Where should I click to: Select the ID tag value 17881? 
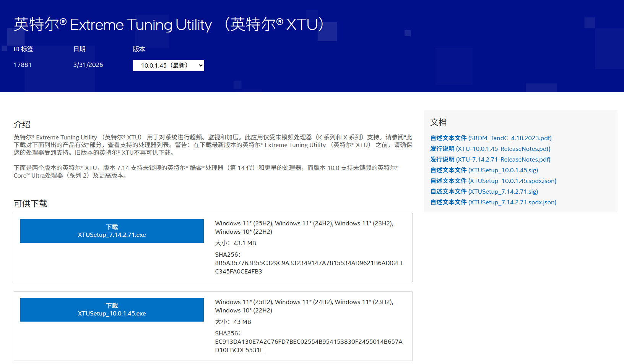pos(23,65)
